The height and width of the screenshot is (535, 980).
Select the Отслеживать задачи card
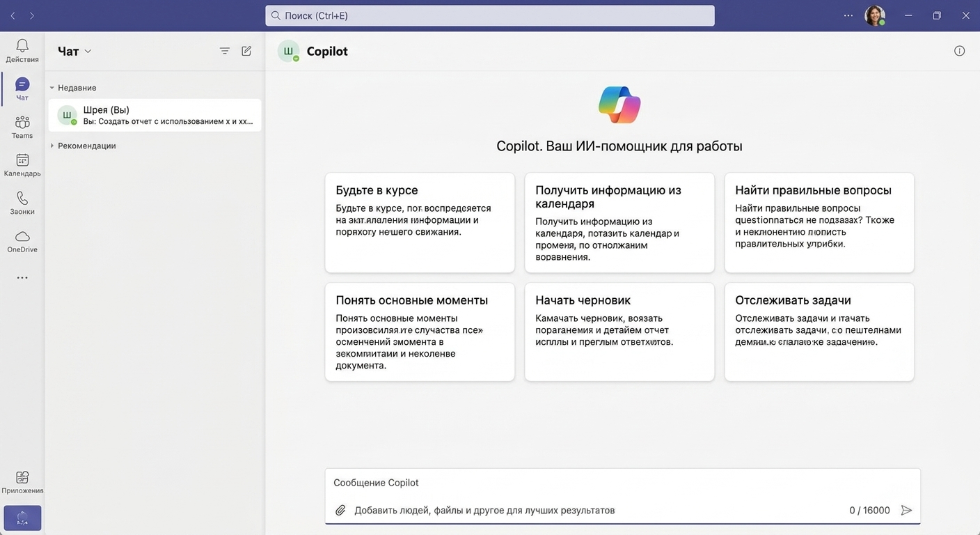click(x=819, y=332)
